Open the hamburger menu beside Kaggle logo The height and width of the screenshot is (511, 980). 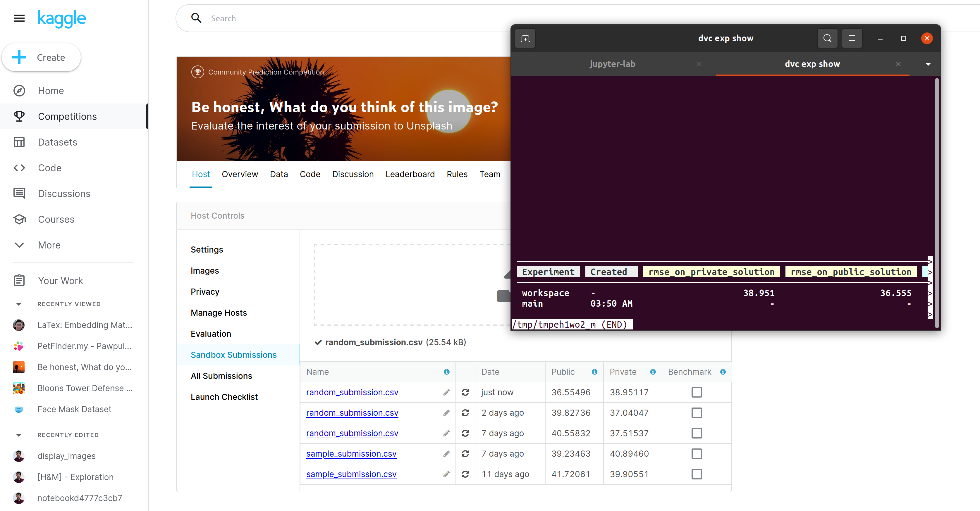tap(19, 18)
